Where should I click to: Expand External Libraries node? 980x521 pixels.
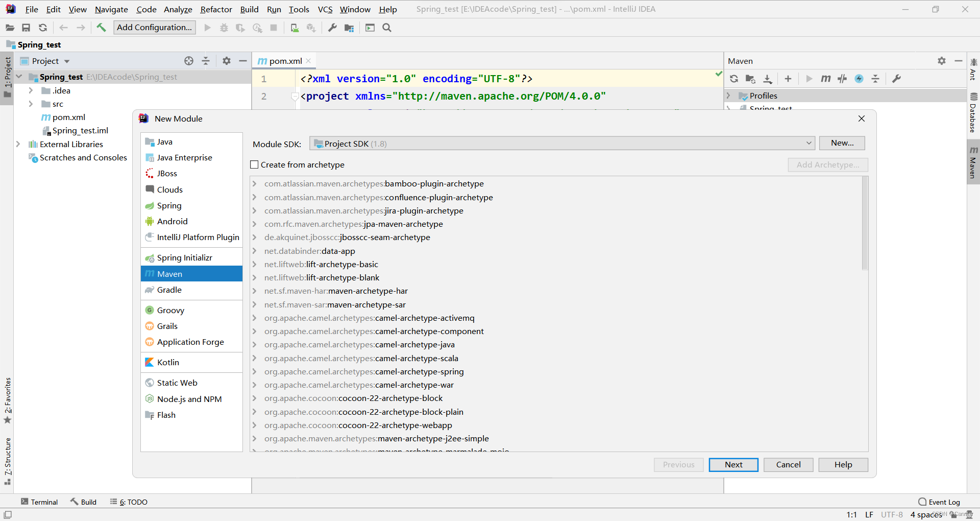coord(18,144)
